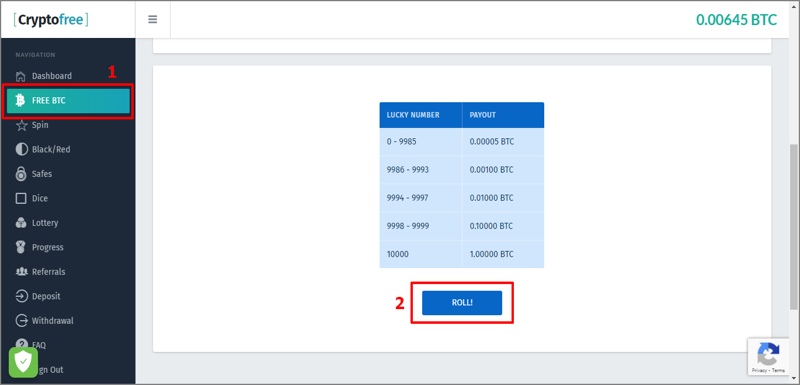The height and width of the screenshot is (385, 800).
Task: Click the half-circle Black/Red icon
Action: 21,149
